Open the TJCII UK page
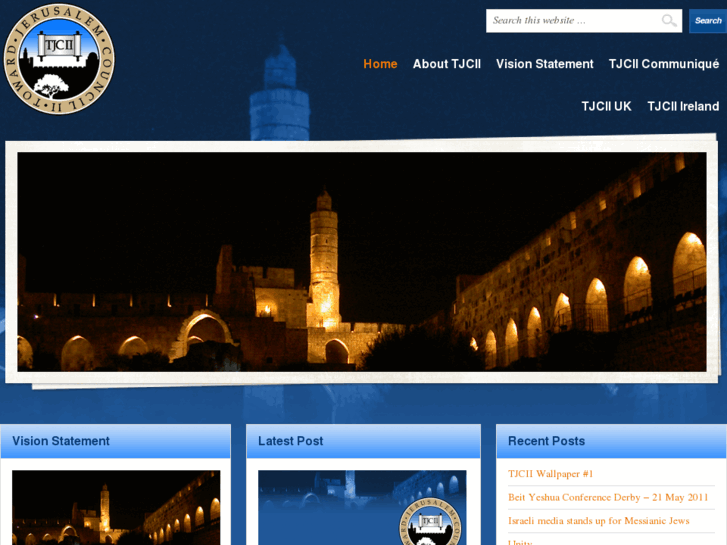 coord(606,106)
